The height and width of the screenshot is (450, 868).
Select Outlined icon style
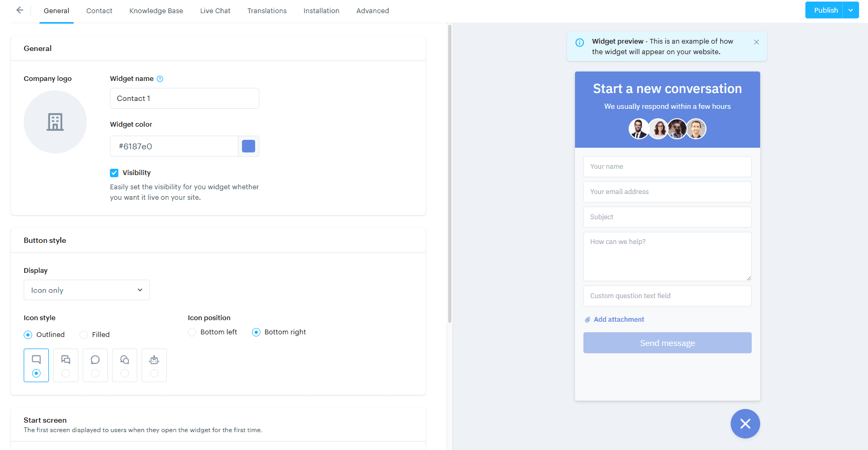pyautogui.click(x=28, y=335)
